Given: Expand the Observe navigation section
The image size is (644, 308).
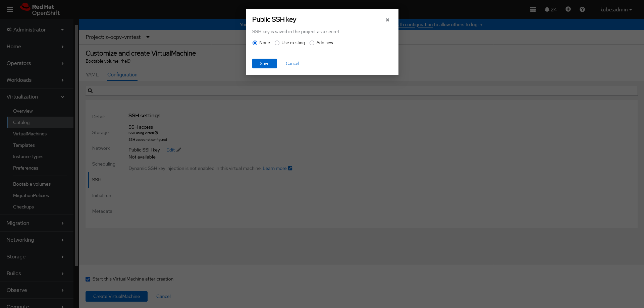Looking at the screenshot, I should 37,290.
